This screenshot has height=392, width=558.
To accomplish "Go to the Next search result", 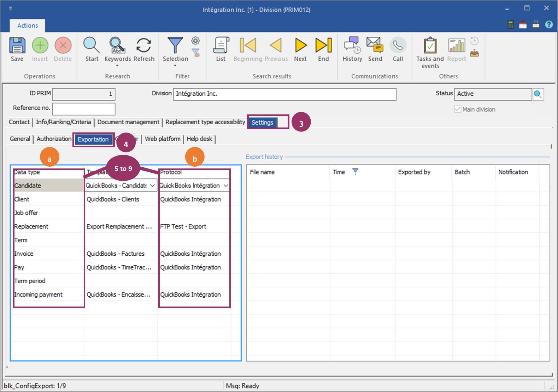I will point(300,45).
